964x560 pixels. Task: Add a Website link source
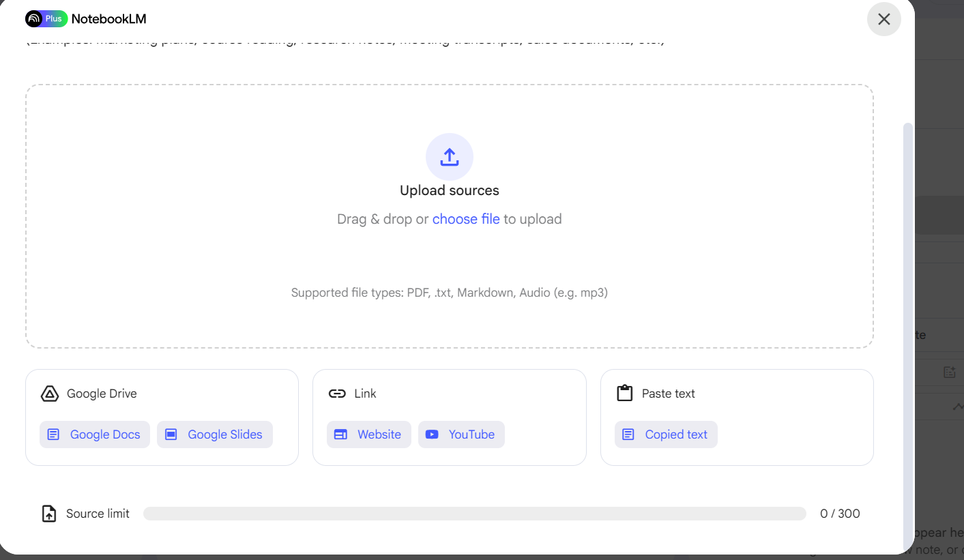click(369, 434)
